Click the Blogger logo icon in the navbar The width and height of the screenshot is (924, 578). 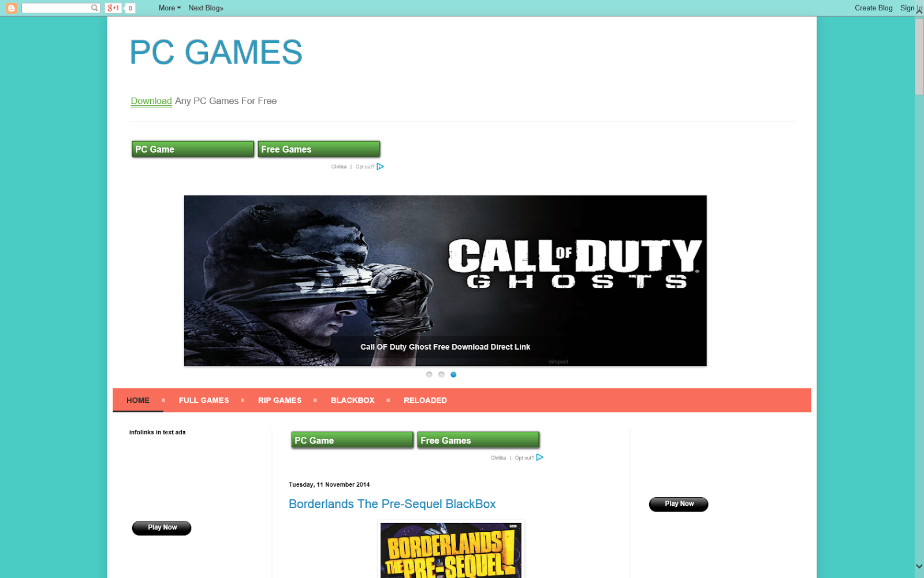point(10,8)
